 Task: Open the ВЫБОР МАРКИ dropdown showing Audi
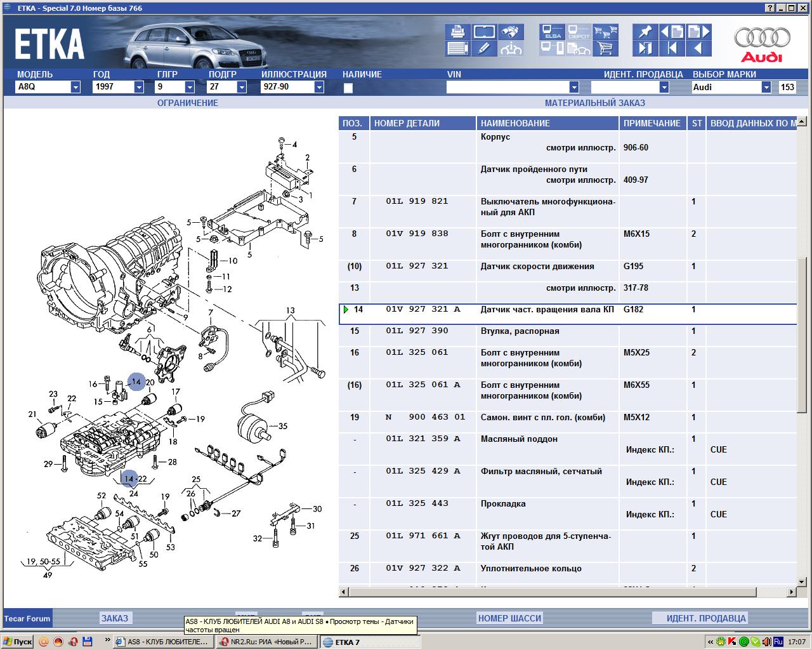766,88
